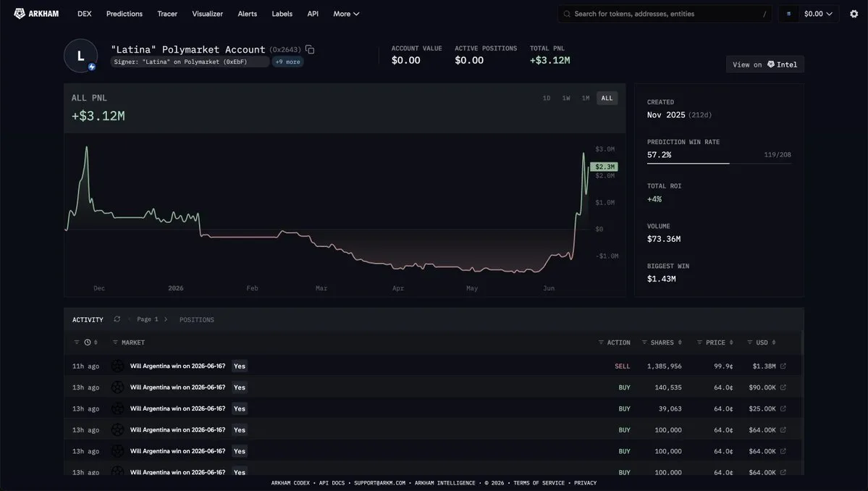The height and width of the screenshot is (491, 868).
Task: Click the View on Intel button
Action: click(x=764, y=64)
